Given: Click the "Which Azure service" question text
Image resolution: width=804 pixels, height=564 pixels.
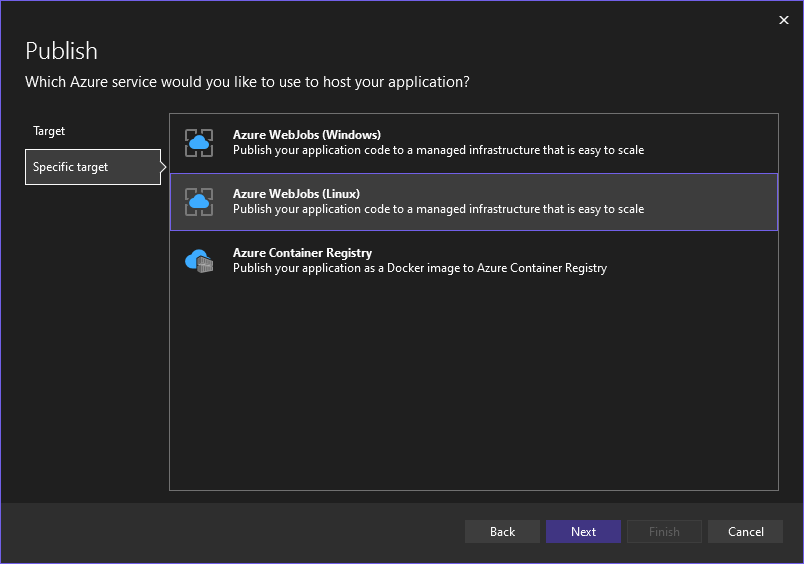Looking at the screenshot, I should [247, 81].
